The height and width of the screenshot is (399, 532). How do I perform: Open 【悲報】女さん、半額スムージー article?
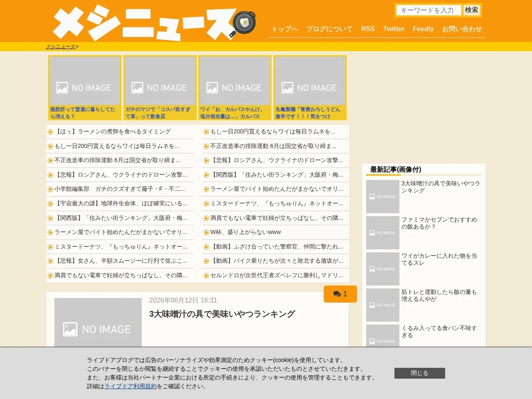pos(121,261)
